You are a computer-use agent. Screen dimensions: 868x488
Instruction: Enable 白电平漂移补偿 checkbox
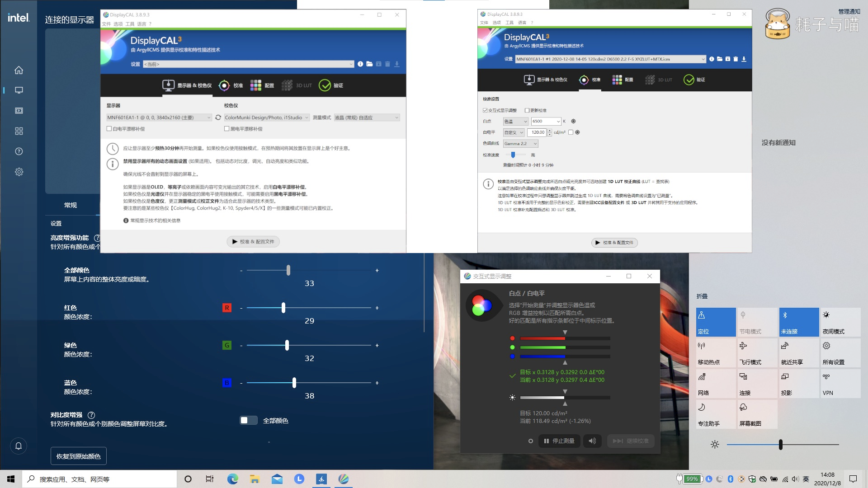[x=109, y=129]
